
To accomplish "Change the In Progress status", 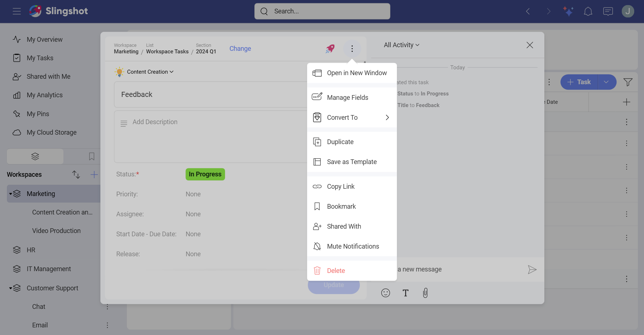I will click(x=205, y=174).
